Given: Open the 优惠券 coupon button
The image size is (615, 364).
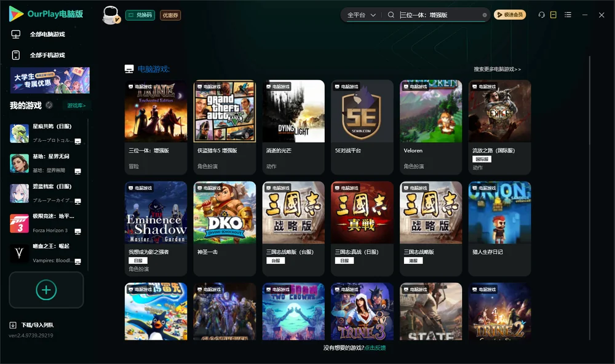Looking at the screenshot, I should pyautogui.click(x=170, y=15).
